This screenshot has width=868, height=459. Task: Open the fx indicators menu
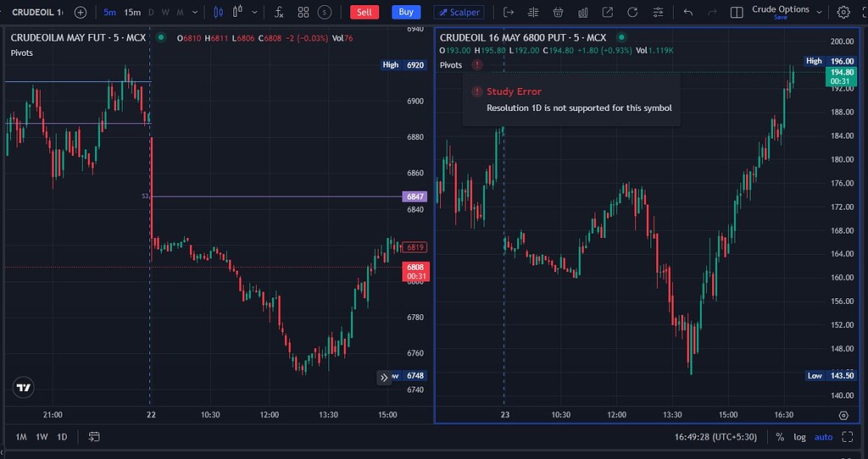pyautogui.click(x=280, y=12)
